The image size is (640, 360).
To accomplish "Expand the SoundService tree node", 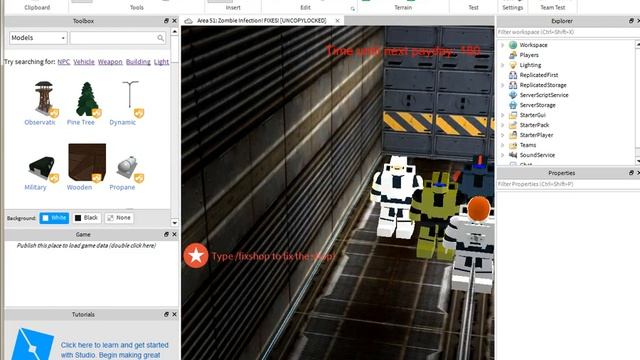I will click(503, 155).
